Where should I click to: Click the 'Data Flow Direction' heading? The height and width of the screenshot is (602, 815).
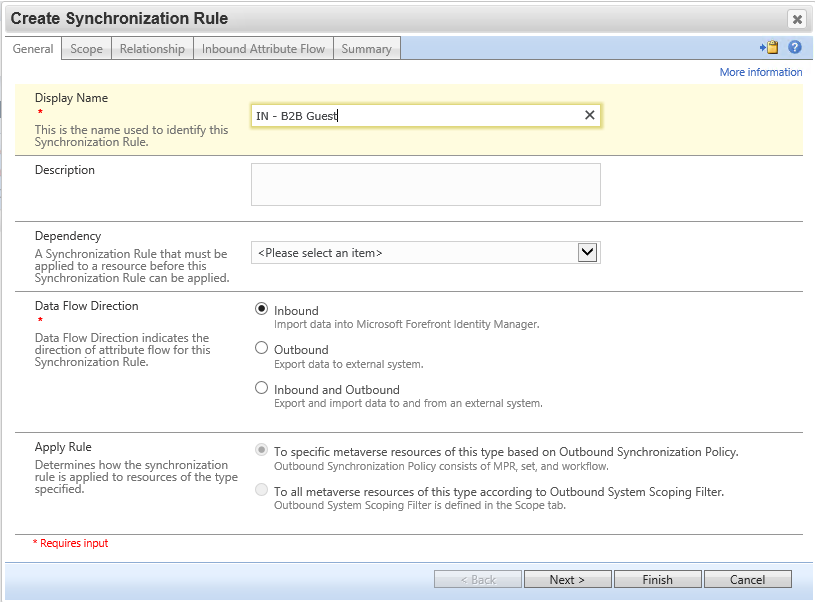coord(87,306)
